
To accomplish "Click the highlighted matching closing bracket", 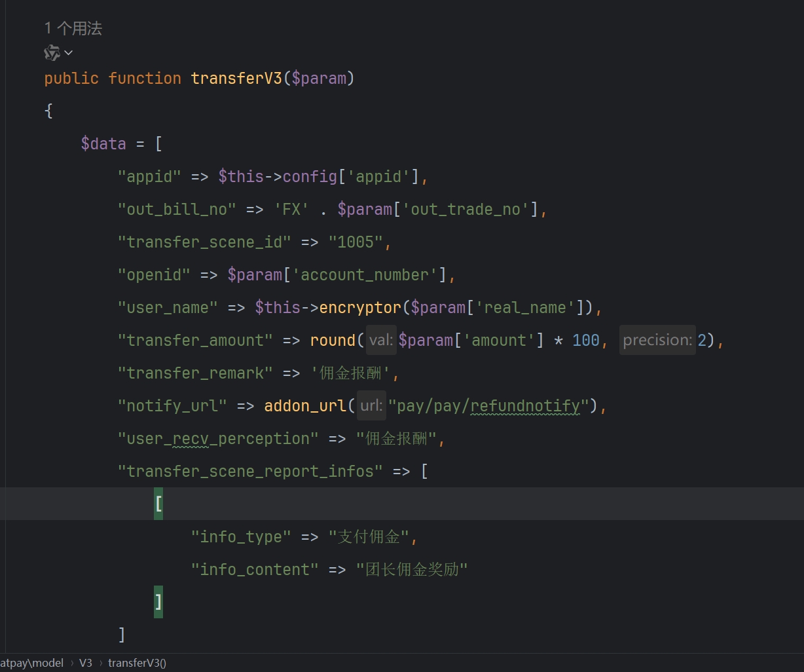I will coord(158,602).
